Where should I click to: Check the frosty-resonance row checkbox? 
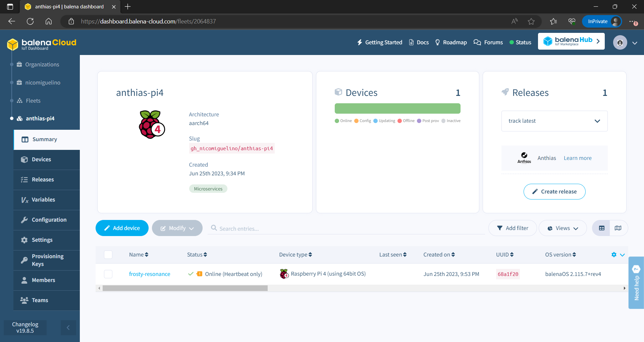coord(108,274)
